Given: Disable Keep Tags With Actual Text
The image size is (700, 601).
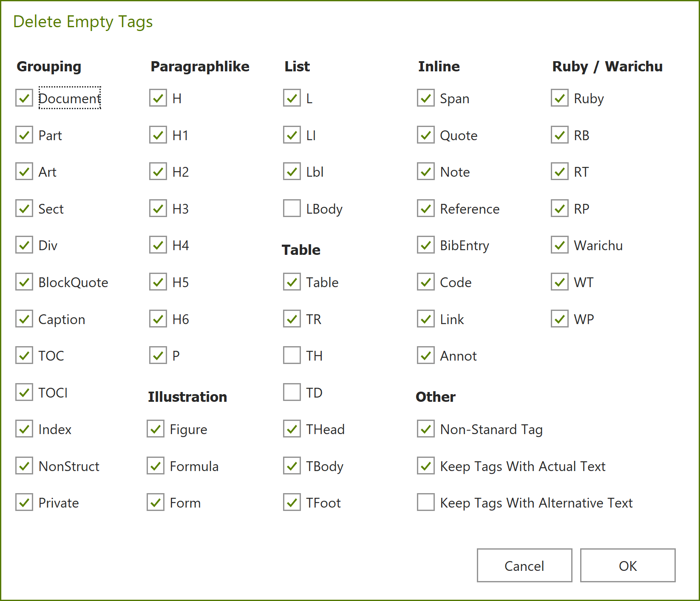Looking at the screenshot, I should point(425,466).
